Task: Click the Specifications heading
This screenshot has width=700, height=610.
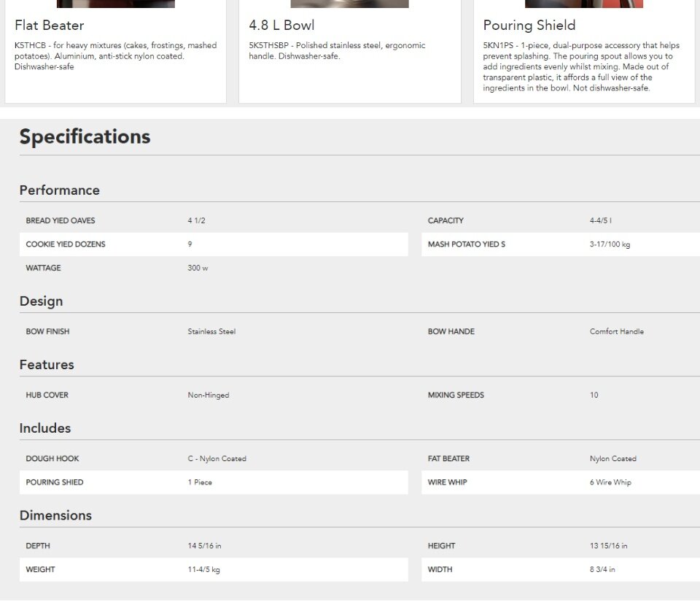Action: pos(85,136)
